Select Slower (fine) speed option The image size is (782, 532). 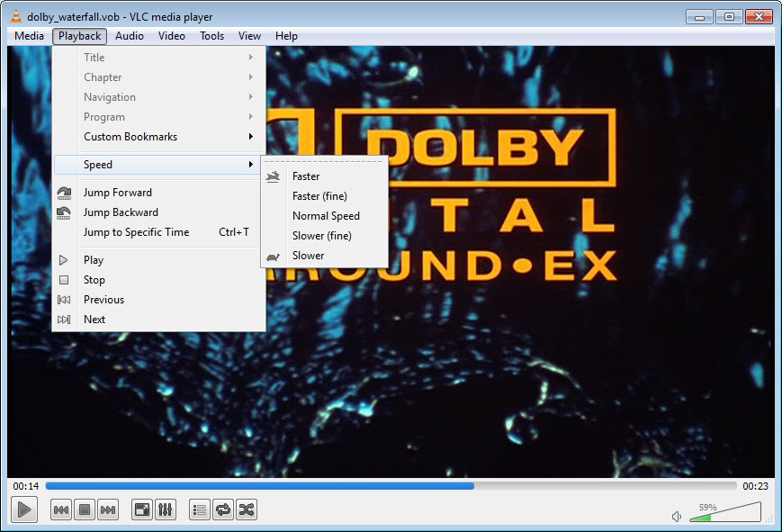324,236
